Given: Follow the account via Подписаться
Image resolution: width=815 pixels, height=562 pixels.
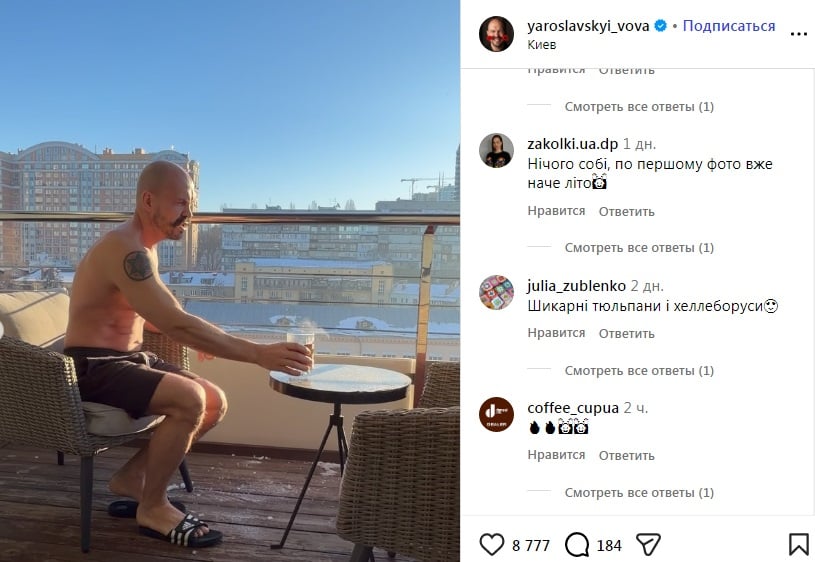Looking at the screenshot, I should pyautogui.click(x=729, y=25).
